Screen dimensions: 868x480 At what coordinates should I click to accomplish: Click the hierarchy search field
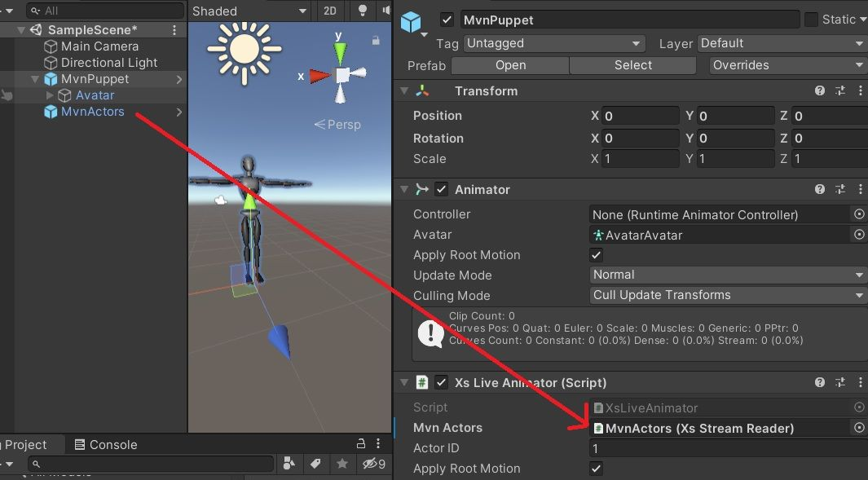click(105, 11)
